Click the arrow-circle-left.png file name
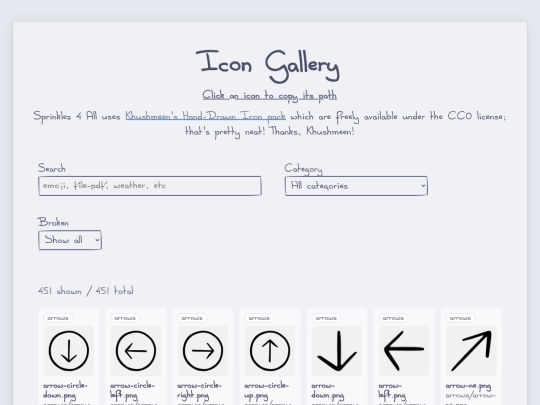The width and height of the screenshot is (540, 405). [132, 391]
